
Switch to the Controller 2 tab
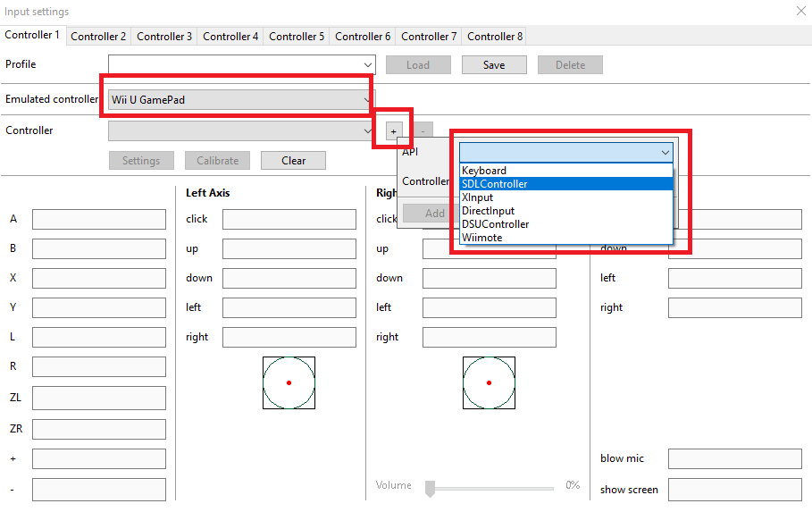coord(98,37)
